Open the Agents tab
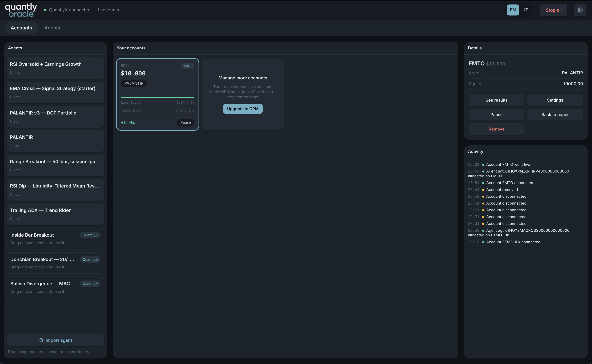Screen dimensions: 592x364 (x=52, y=28)
